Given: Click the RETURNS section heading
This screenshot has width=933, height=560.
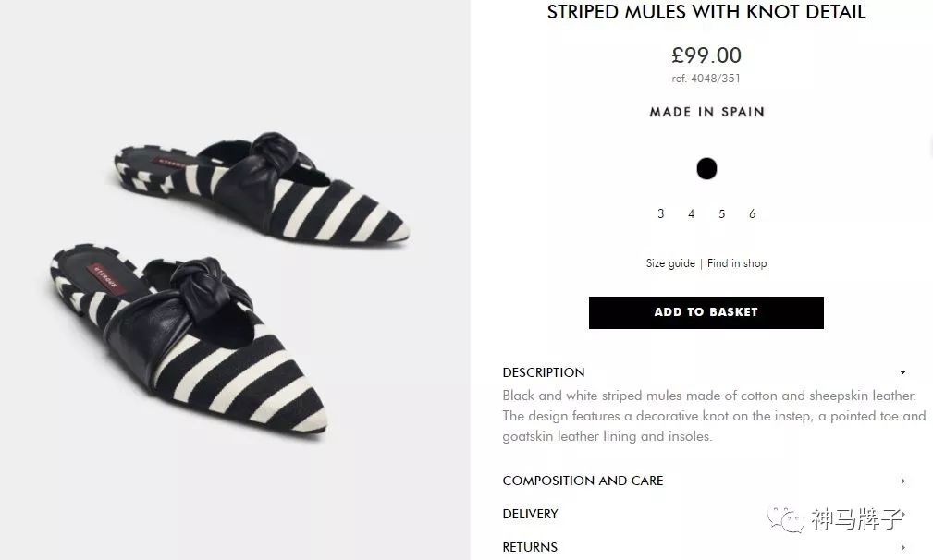Looking at the screenshot, I should coord(530,547).
